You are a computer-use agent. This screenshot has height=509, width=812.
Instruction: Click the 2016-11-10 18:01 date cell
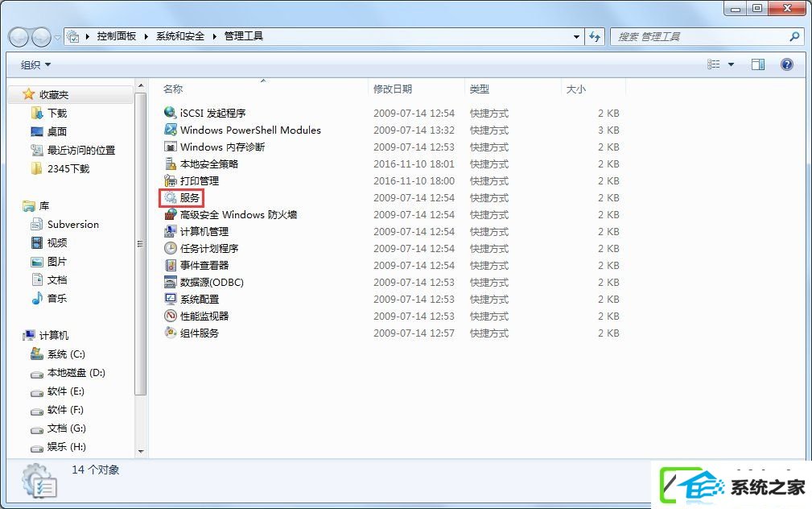coord(414,163)
